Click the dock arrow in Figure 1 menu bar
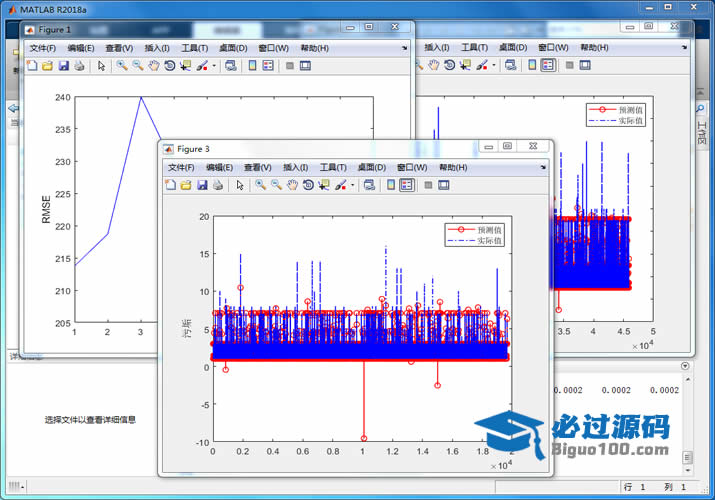 pos(404,48)
